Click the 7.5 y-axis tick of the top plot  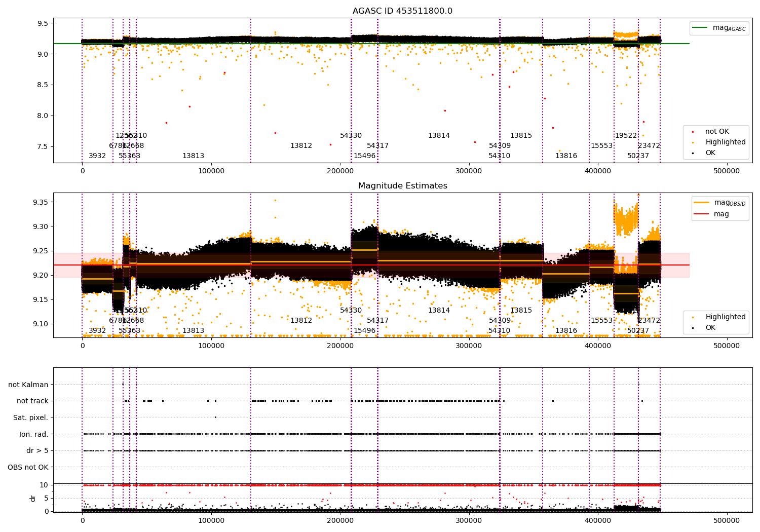(43, 146)
